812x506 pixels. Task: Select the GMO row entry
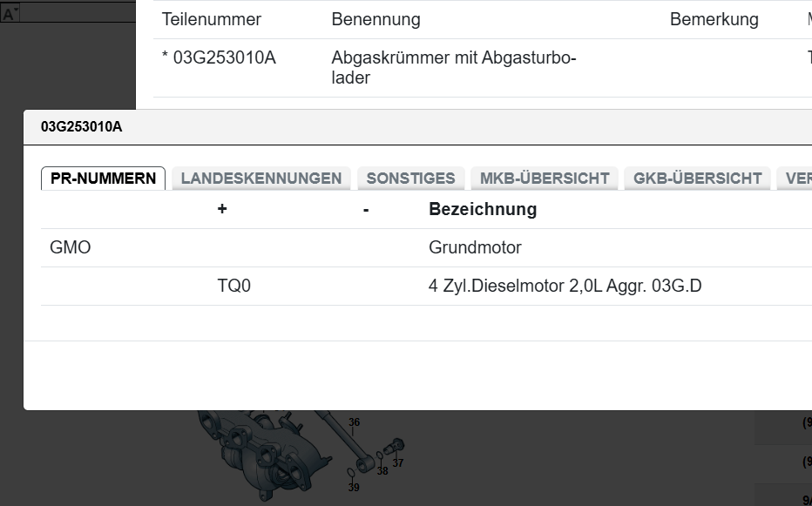click(x=71, y=248)
